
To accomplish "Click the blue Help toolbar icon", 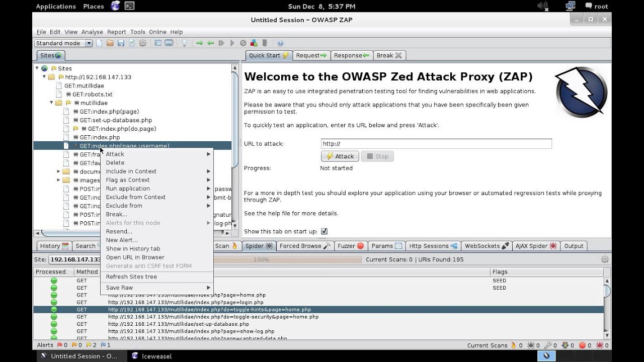I will [x=280, y=43].
